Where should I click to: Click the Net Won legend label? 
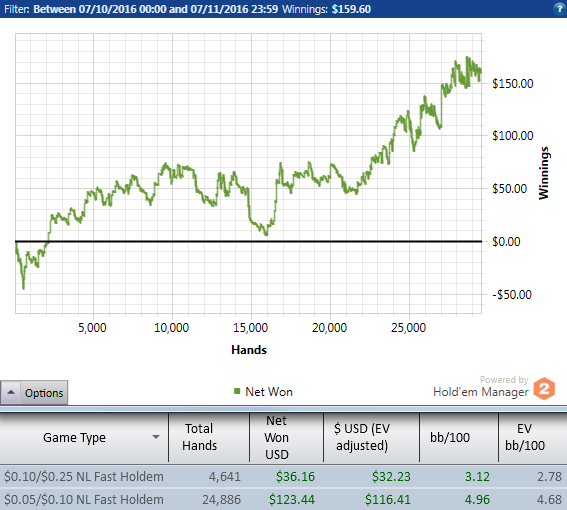tap(269, 391)
